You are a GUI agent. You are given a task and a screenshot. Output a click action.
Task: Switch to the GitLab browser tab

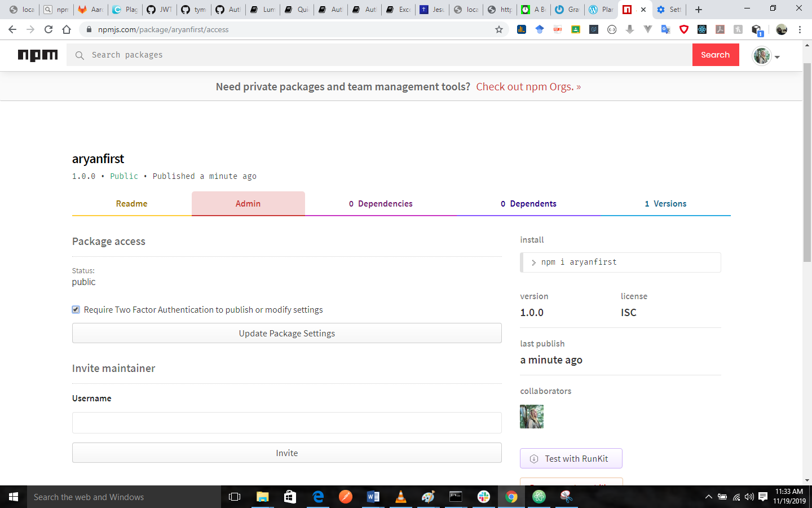click(x=91, y=10)
